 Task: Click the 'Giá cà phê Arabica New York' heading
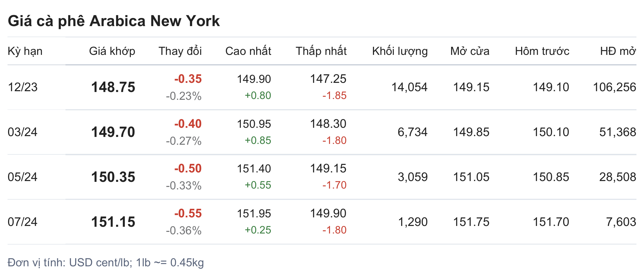click(x=114, y=21)
